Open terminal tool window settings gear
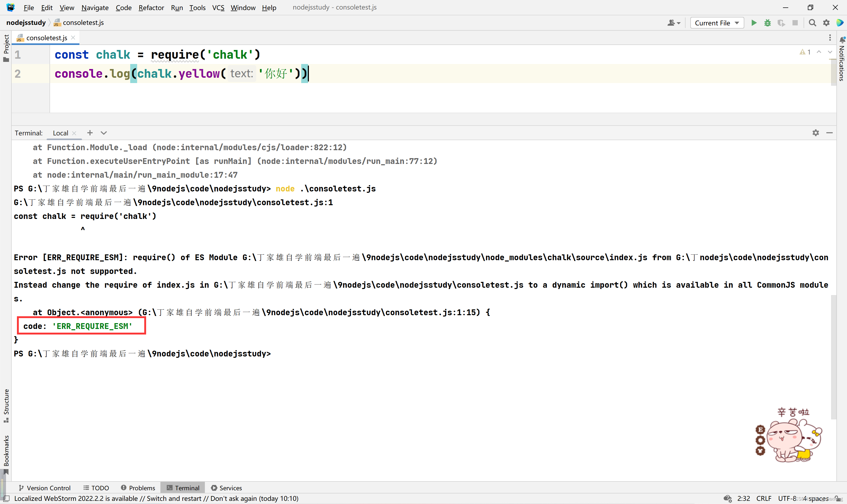847x504 pixels. coord(816,133)
